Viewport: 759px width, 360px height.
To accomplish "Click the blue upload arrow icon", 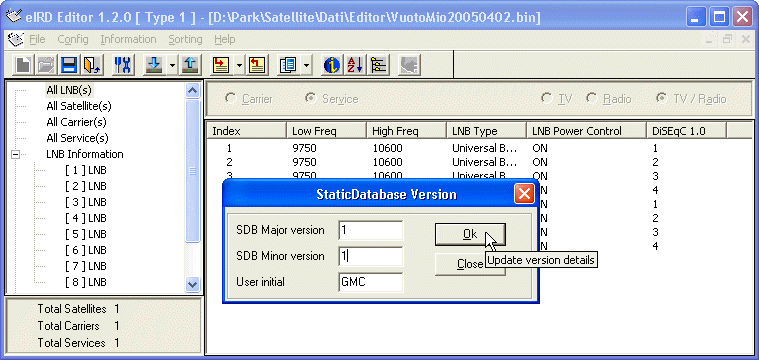I will [191, 65].
